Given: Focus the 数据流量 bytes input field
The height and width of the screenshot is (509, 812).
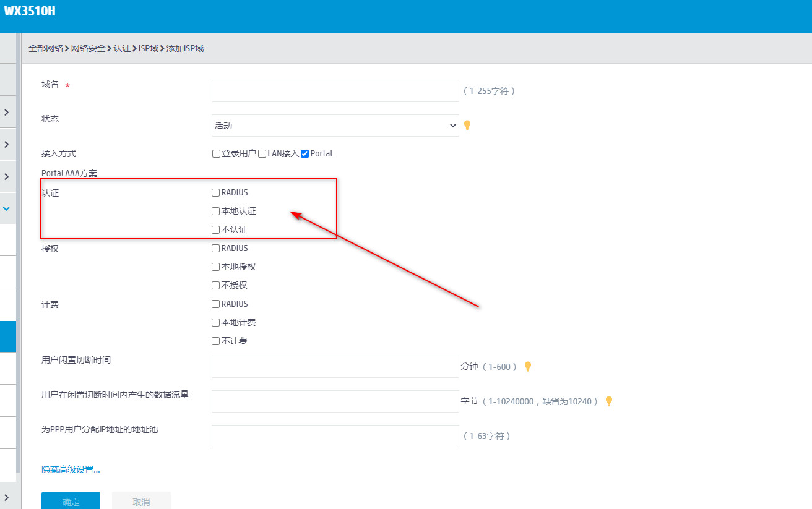Looking at the screenshot, I should tap(335, 401).
